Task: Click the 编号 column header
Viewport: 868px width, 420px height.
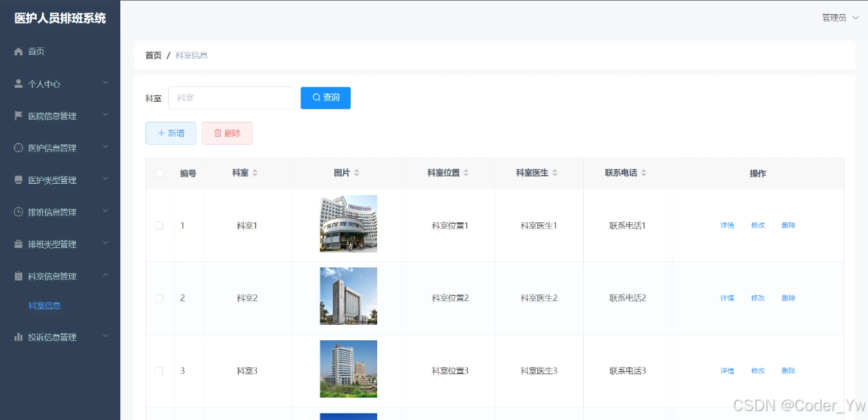Action: pyautogui.click(x=188, y=173)
